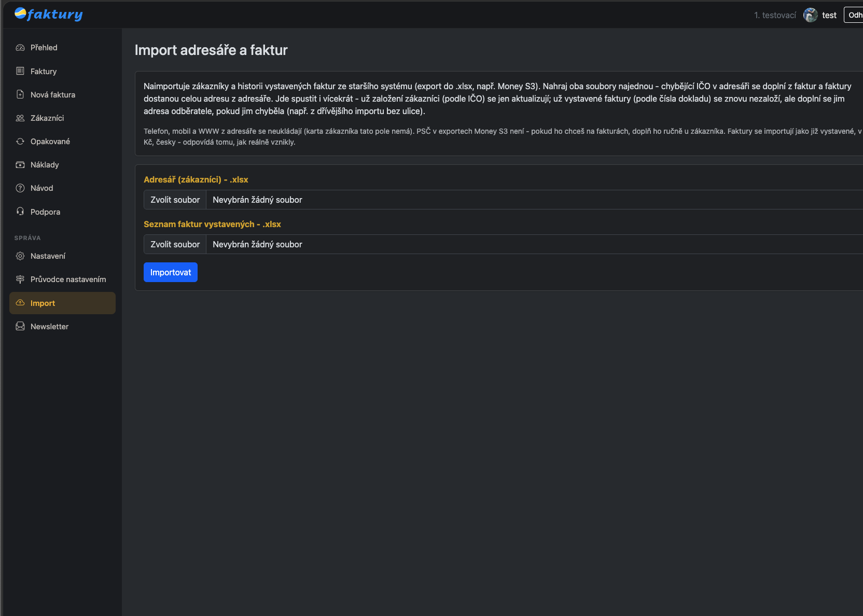Open Podpora sidebar entry
Screen dimensions: 863x616
pos(62,212)
